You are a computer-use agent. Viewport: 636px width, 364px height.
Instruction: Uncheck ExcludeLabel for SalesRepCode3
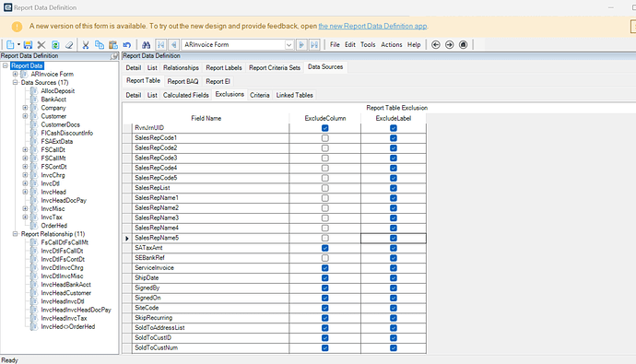tap(394, 159)
